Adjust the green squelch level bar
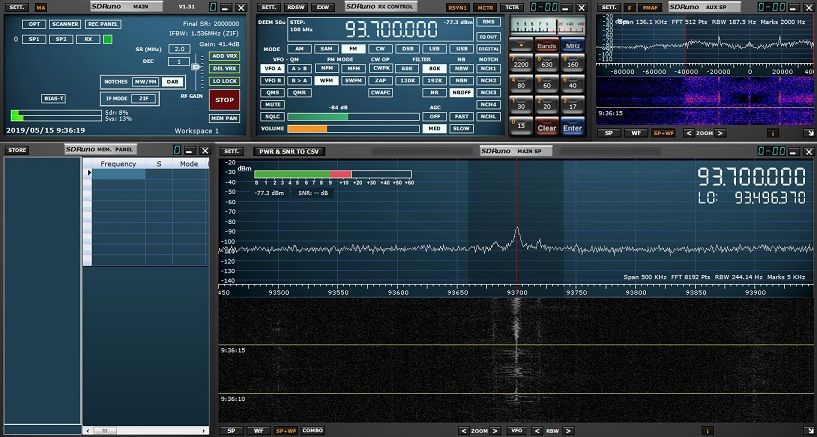817x437 pixels. (353, 117)
